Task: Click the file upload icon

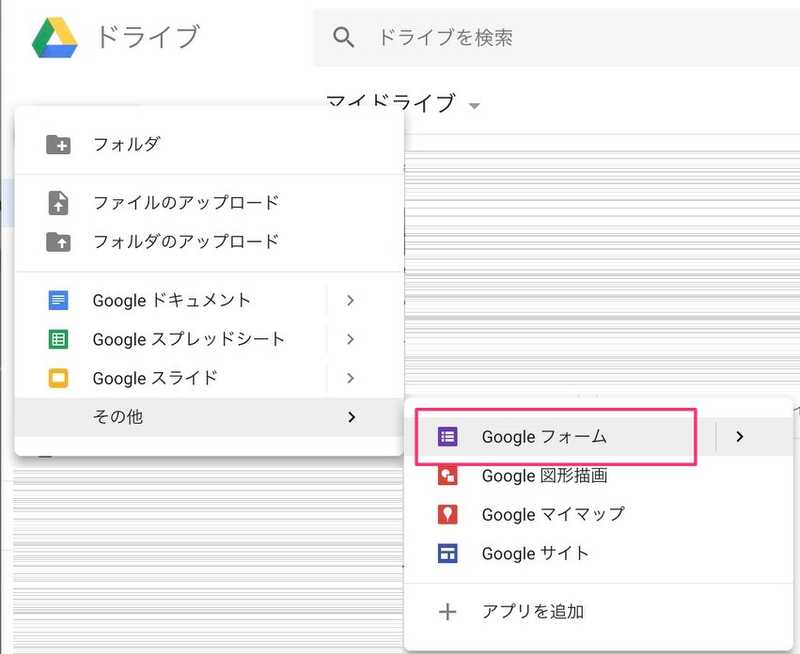Action: pos(58,203)
